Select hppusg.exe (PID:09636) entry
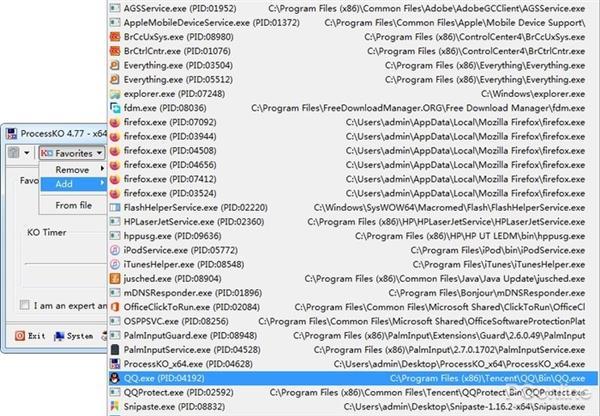 click(353, 236)
